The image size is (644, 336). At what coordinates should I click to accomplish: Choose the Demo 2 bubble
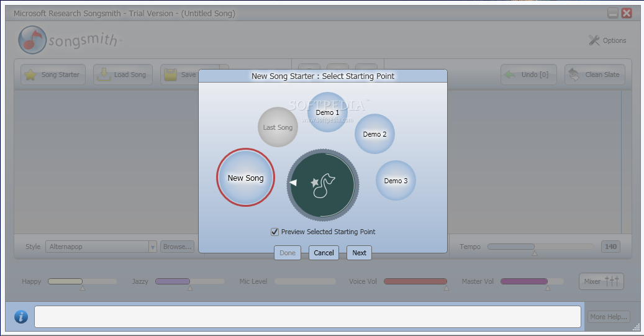click(x=374, y=134)
